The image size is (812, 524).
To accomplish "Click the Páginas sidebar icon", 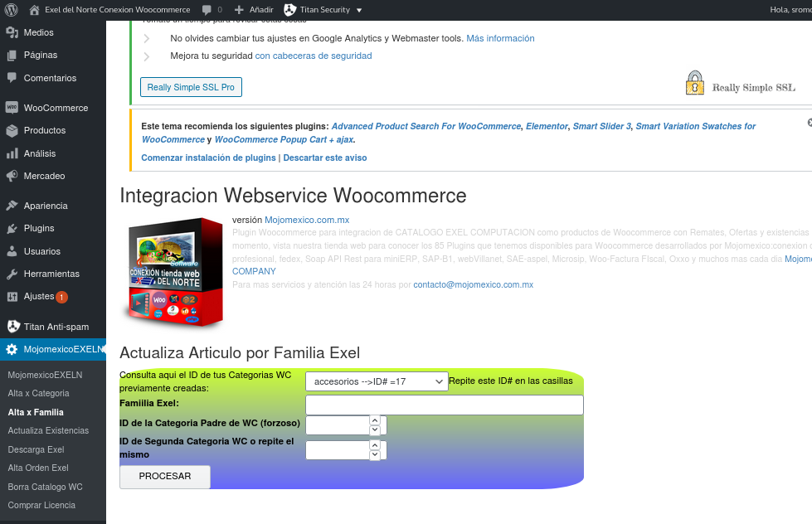I will pos(12,55).
